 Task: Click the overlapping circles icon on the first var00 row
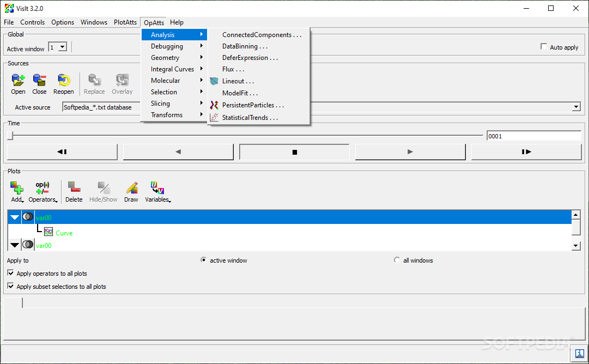click(x=28, y=217)
